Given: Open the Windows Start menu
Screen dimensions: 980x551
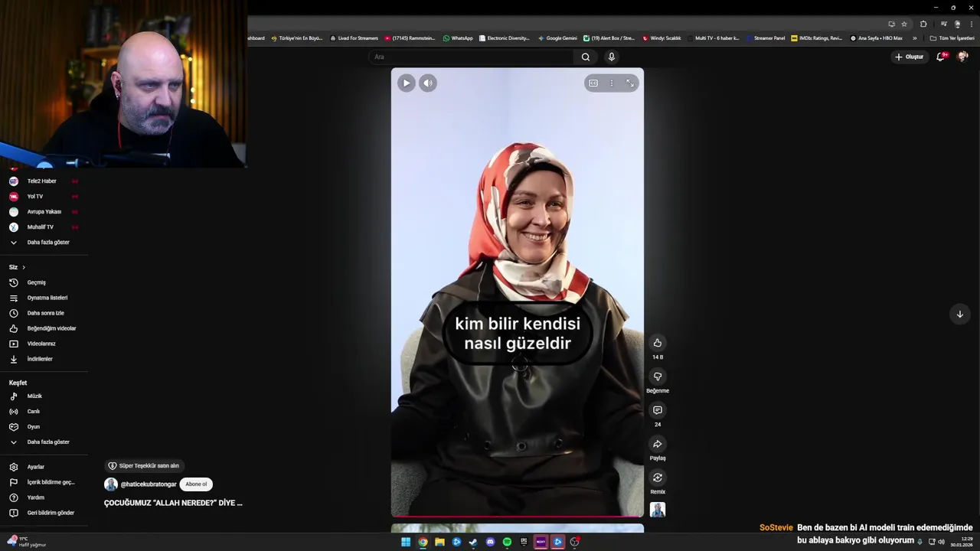Looking at the screenshot, I should click(406, 542).
